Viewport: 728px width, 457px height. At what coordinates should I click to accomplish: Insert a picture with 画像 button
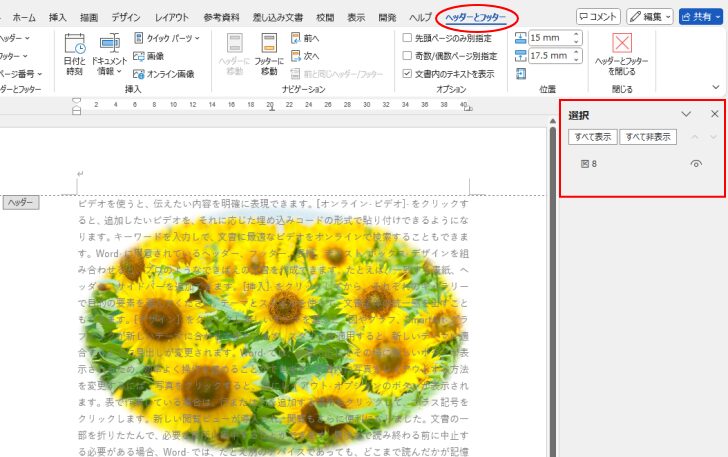tap(149, 56)
